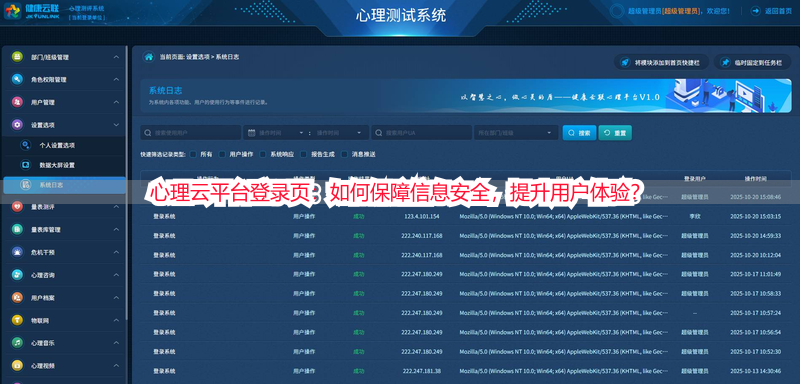This screenshot has width=800, height=384.
Task: Click the 个人设置选项 icon
Action: [25, 145]
